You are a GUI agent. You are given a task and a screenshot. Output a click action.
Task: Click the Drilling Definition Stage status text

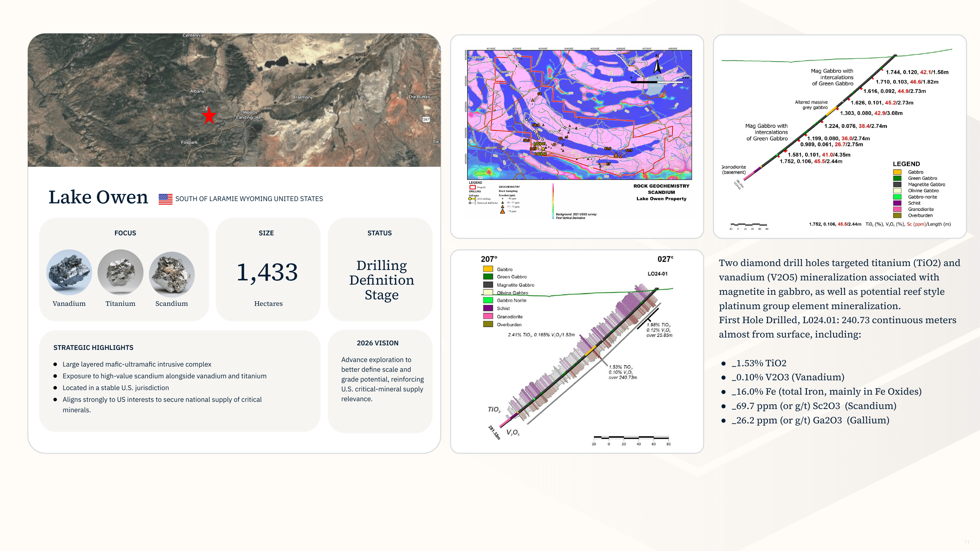(x=381, y=280)
